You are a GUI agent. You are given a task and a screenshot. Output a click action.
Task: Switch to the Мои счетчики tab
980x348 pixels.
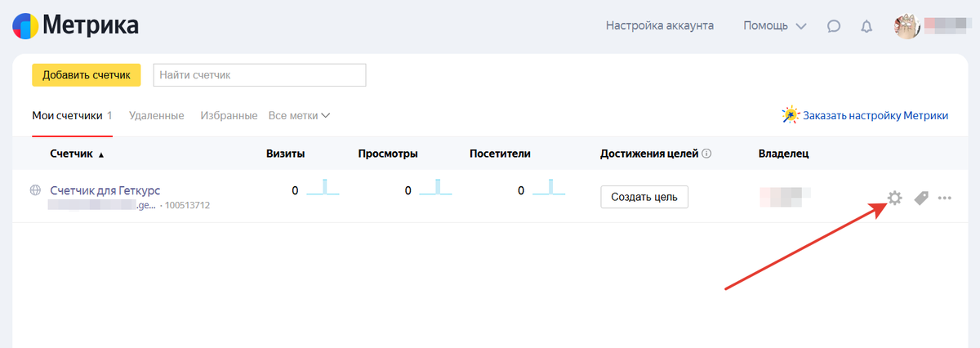click(72, 115)
